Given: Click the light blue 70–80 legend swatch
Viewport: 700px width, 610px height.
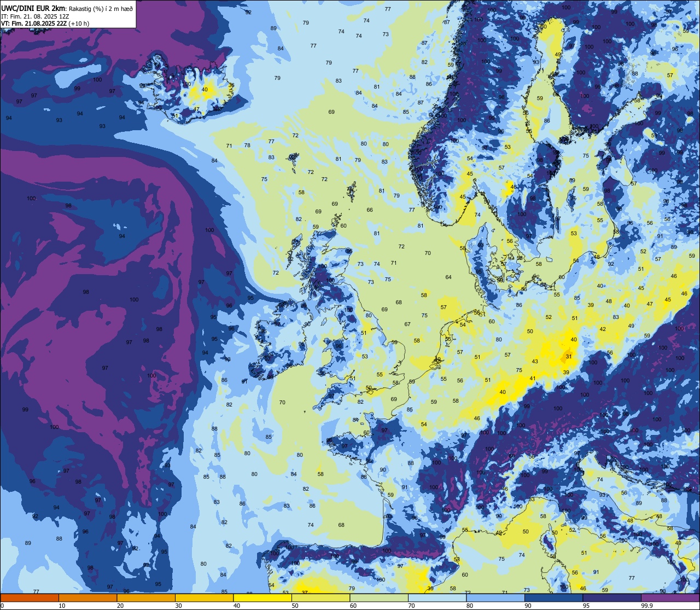Looking at the screenshot, I should coord(437,597).
